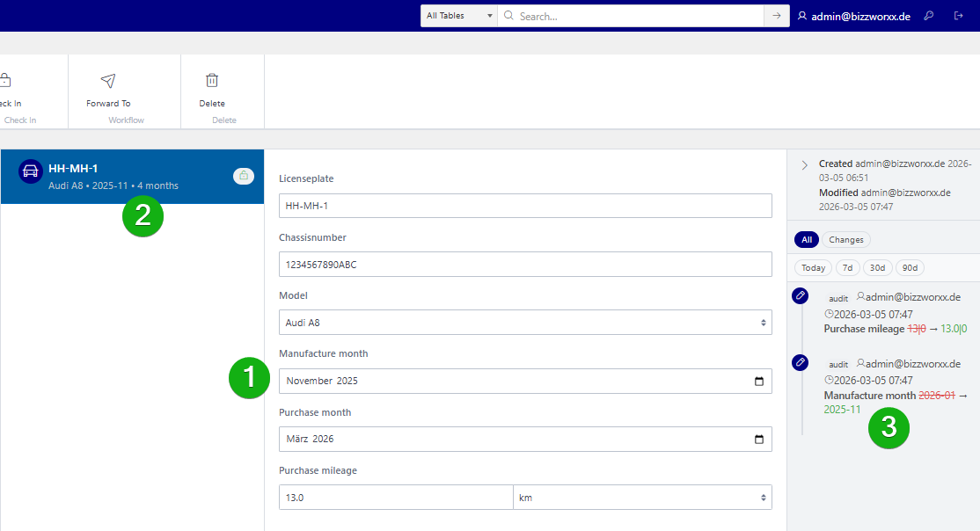
Task: Switch to Changes history filter
Action: [x=846, y=240]
